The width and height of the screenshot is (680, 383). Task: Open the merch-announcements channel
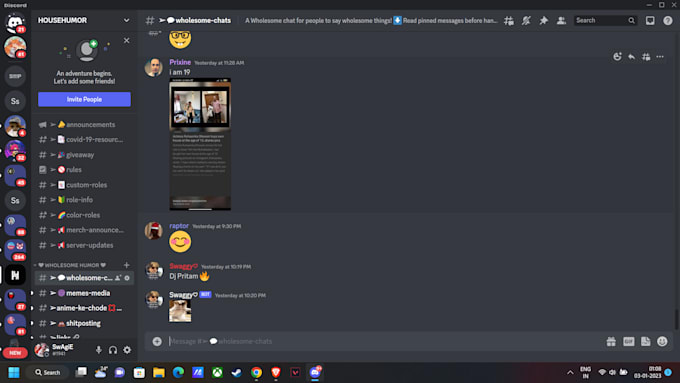[x=85, y=230]
